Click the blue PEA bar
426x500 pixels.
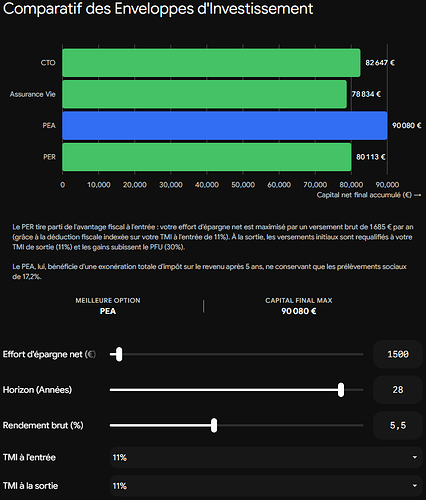[x=225, y=125]
